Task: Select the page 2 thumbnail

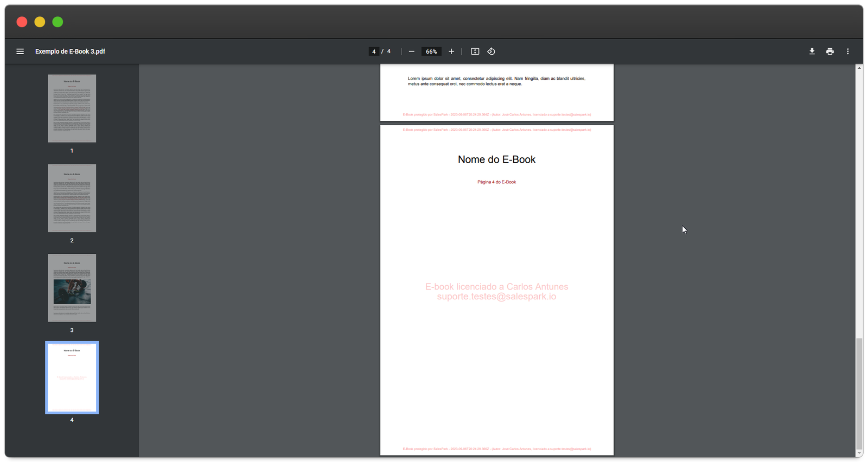Action: tap(72, 198)
